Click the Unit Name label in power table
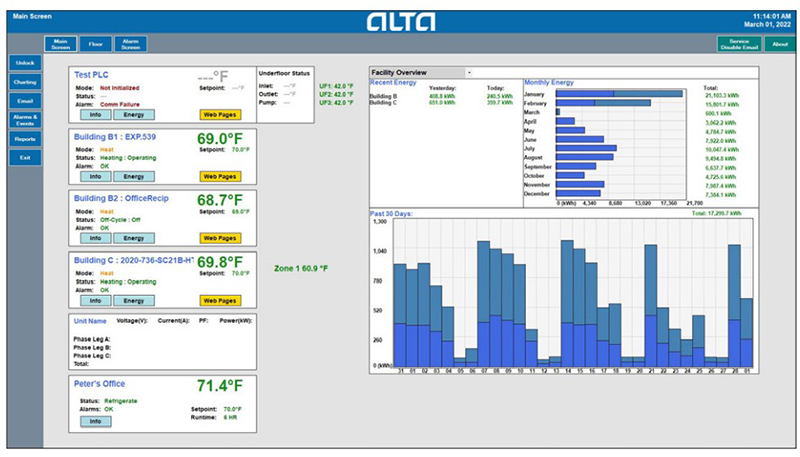This screenshot has height=457, width=800. (90, 321)
